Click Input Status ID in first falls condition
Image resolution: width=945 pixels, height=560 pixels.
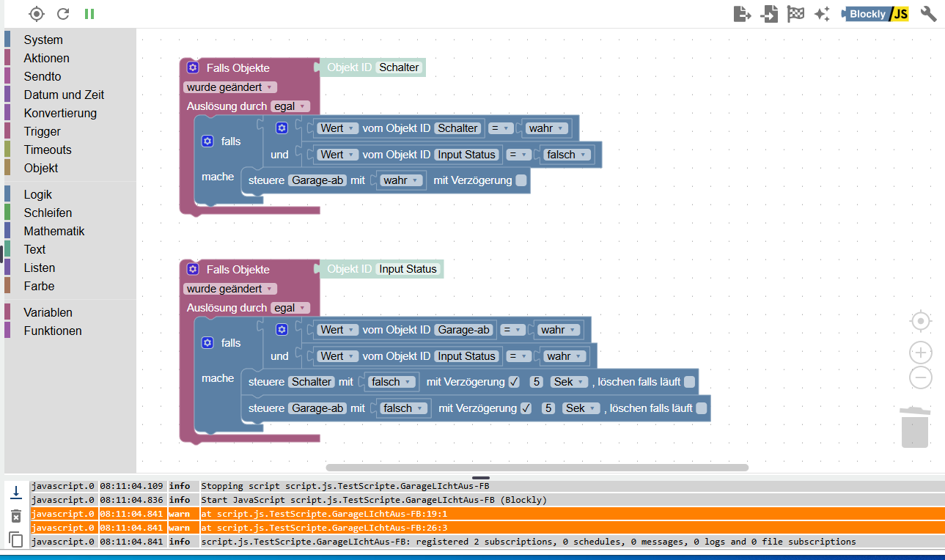467,155
